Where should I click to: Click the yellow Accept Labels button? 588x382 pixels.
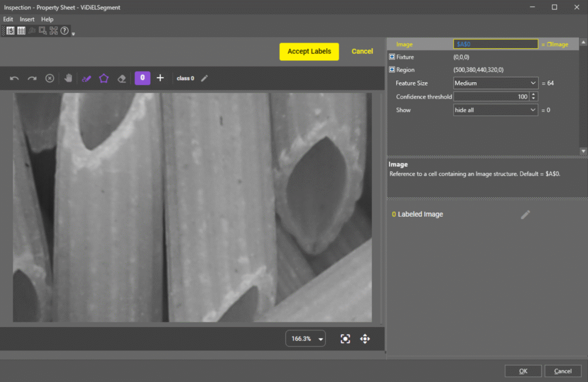tap(309, 52)
